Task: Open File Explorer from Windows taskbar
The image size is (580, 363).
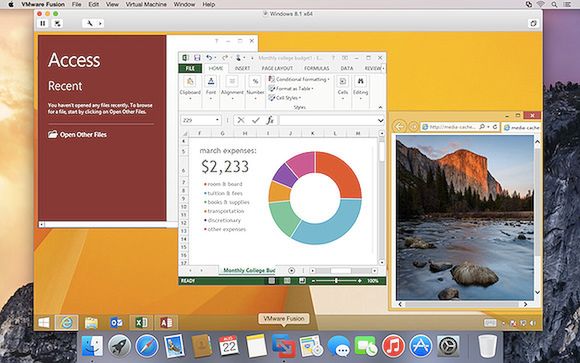Action: pos(91,323)
